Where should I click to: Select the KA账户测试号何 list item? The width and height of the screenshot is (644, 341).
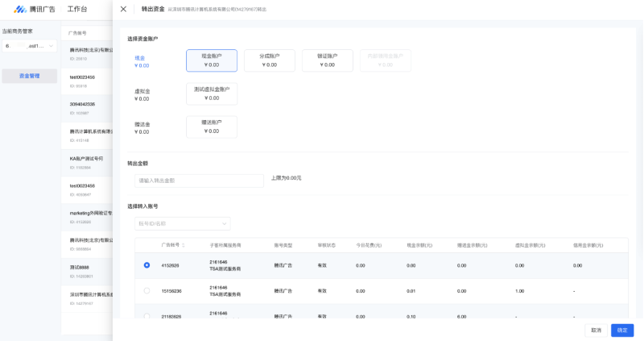[86, 159]
